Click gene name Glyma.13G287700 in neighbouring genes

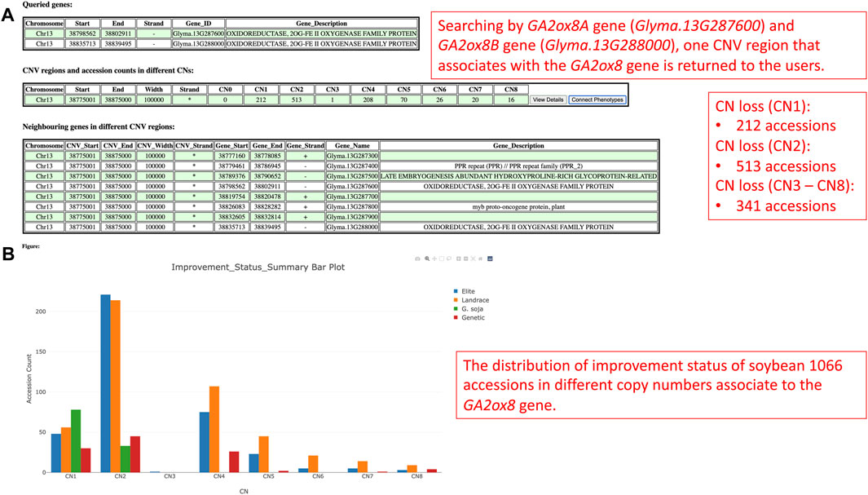coord(352,197)
